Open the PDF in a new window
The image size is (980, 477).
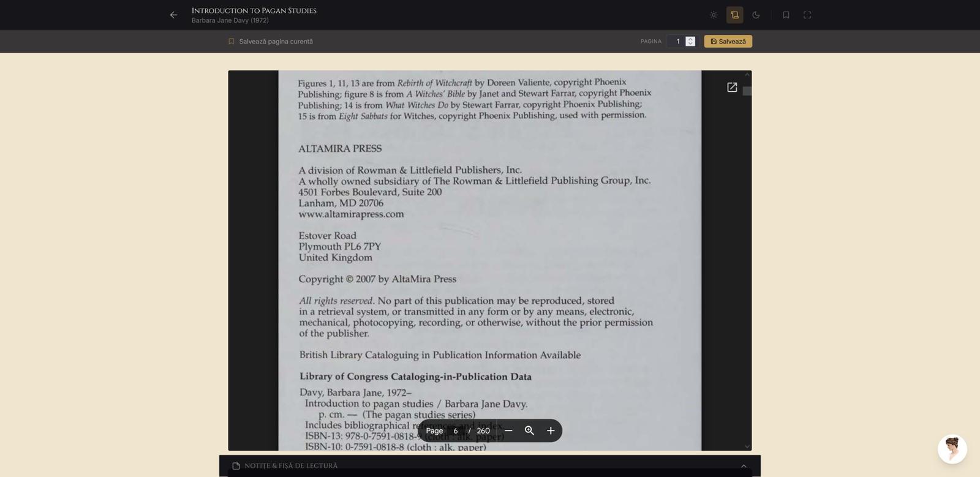click(732, 88)
